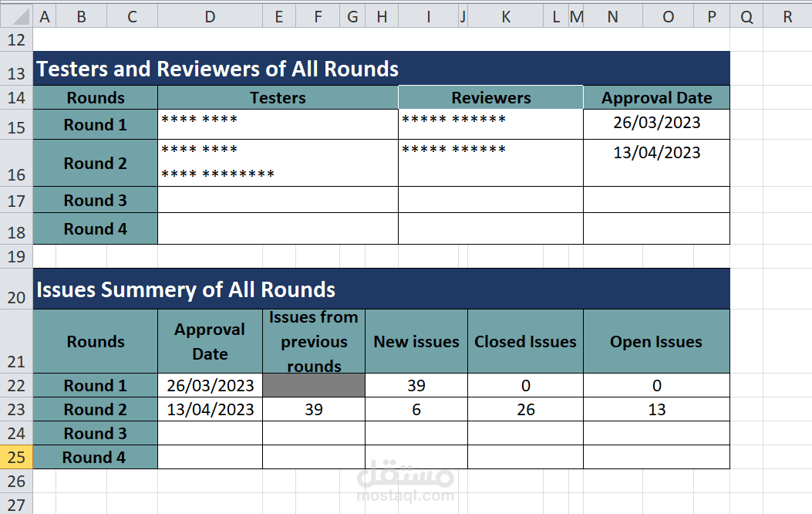The image size is (812, 514).
Task: Select column R header
Action: point(787,17)
